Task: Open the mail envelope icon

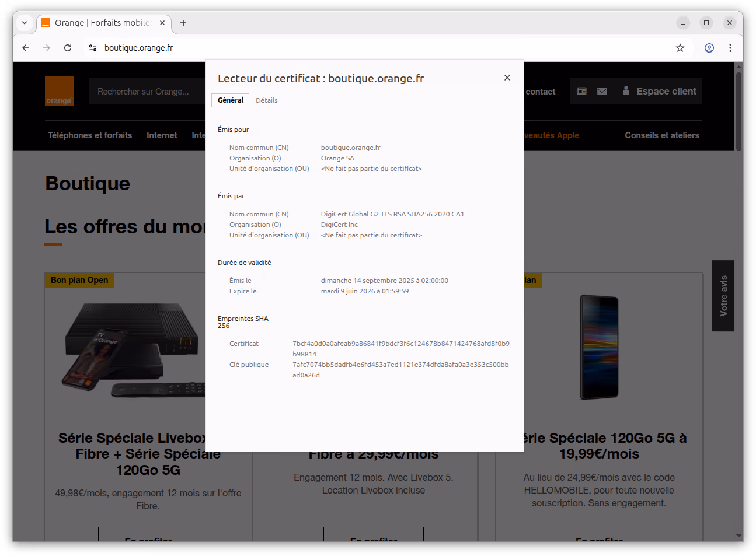Action: pos(602,91)
